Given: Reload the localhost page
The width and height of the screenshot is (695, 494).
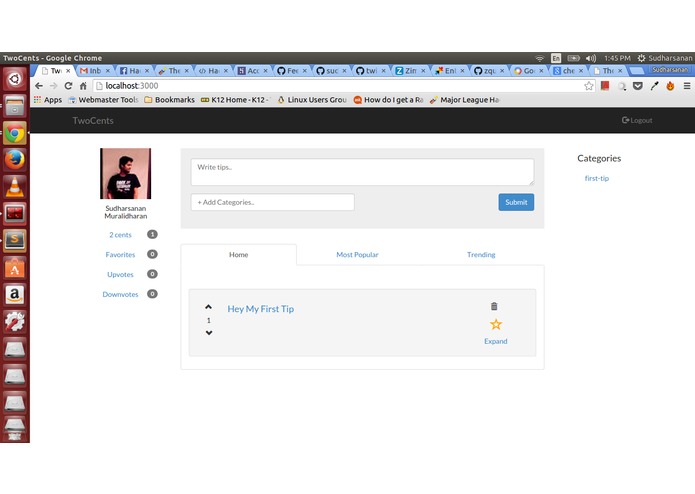Looking at the screenshot, I should click(x=68, y=86).
